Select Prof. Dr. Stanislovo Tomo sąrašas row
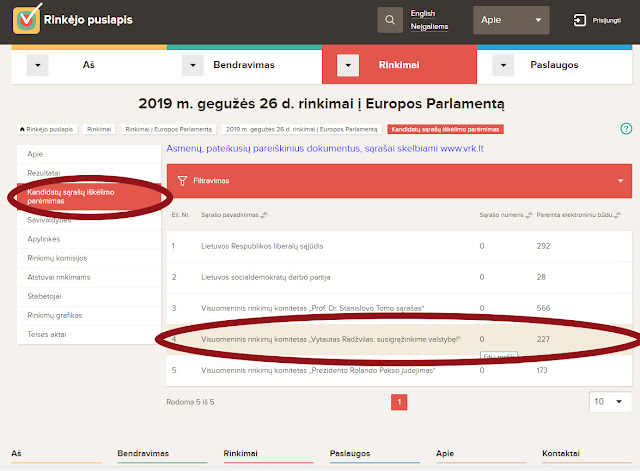Viewport: 640px width, 471px height. click(x=399, y=308)
